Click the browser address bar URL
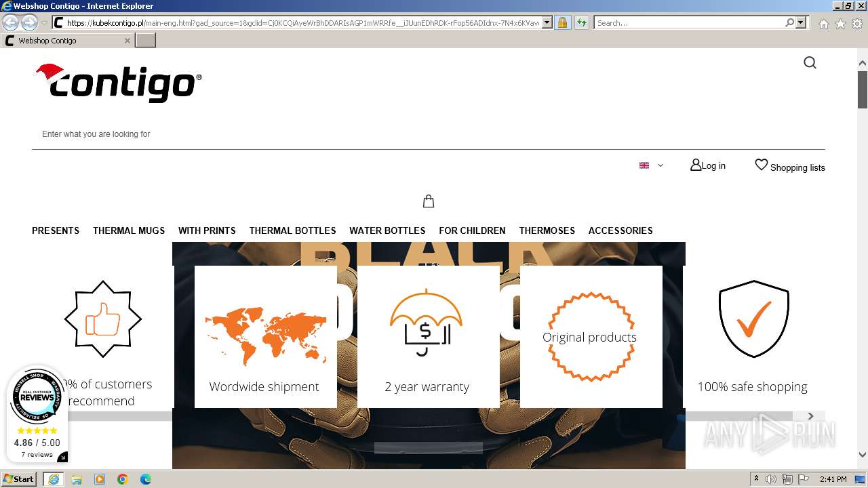The height and width of the screenshot is (488, 868). tap(303, 22)
